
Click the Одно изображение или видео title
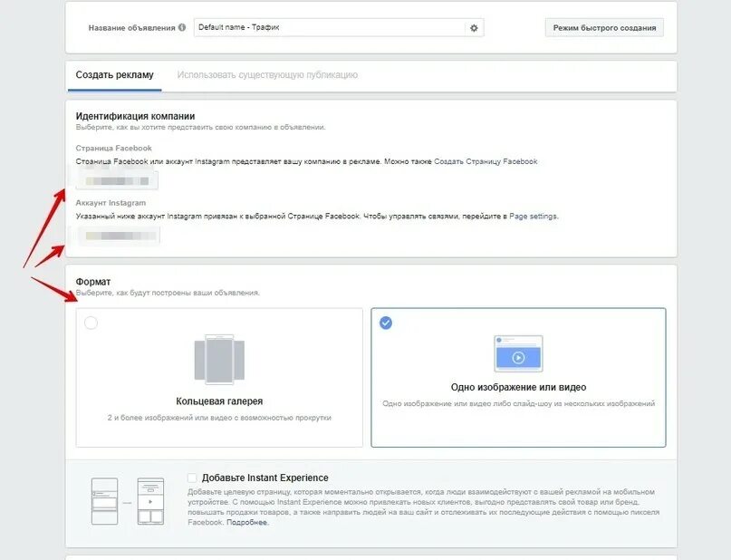point(518,387)
